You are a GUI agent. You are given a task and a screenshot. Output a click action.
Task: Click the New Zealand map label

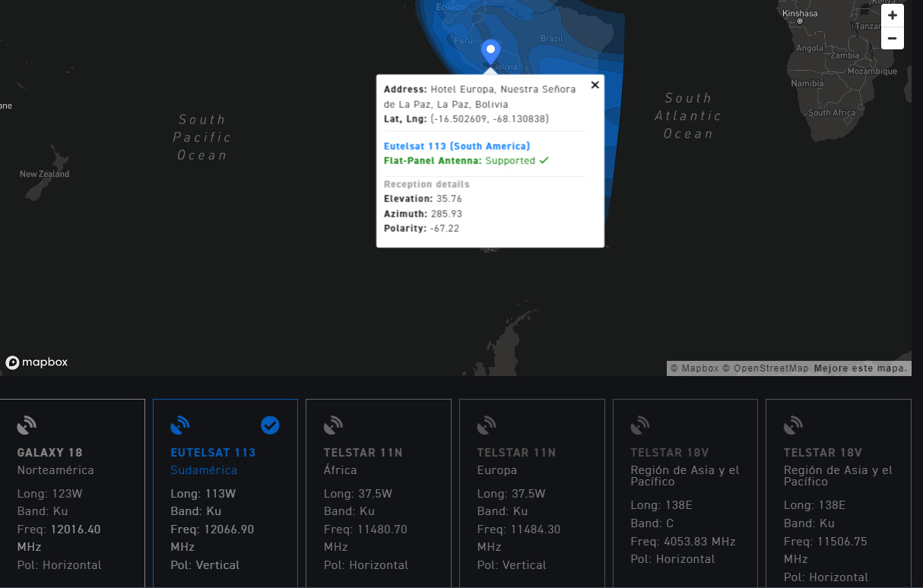tap(44, 174)
